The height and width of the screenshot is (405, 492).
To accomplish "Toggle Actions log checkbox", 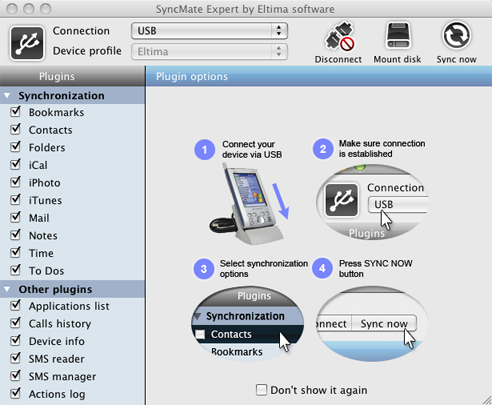I will click(15, 394).
